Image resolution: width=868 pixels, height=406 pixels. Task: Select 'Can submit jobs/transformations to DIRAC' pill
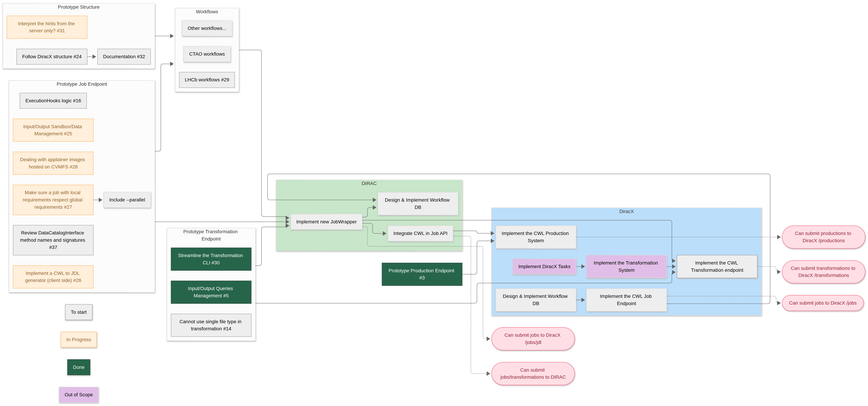coord(532,373)
